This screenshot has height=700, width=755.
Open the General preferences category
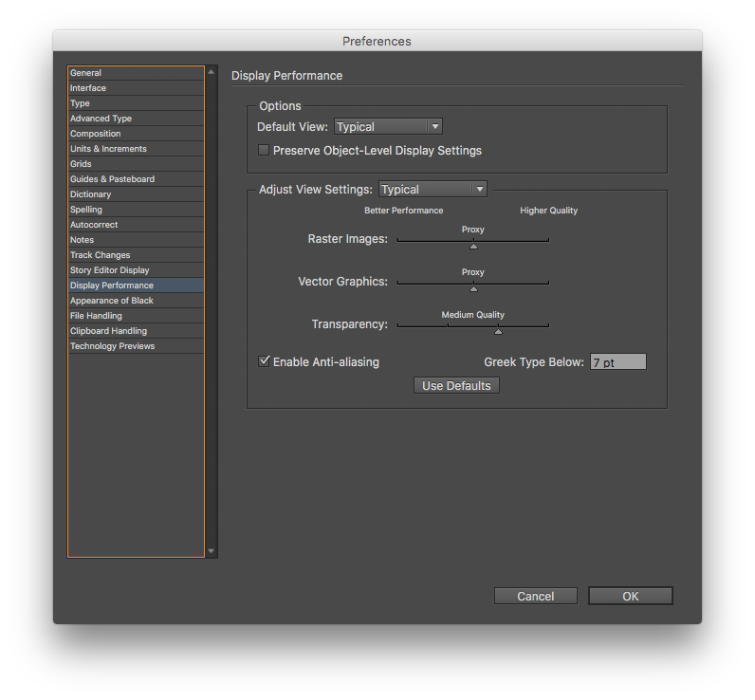[136, 73]
